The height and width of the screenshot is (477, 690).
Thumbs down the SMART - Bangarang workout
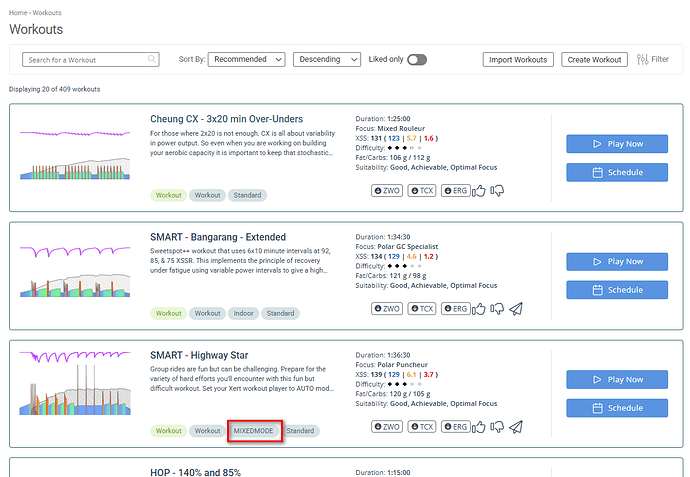pos(497,308)
